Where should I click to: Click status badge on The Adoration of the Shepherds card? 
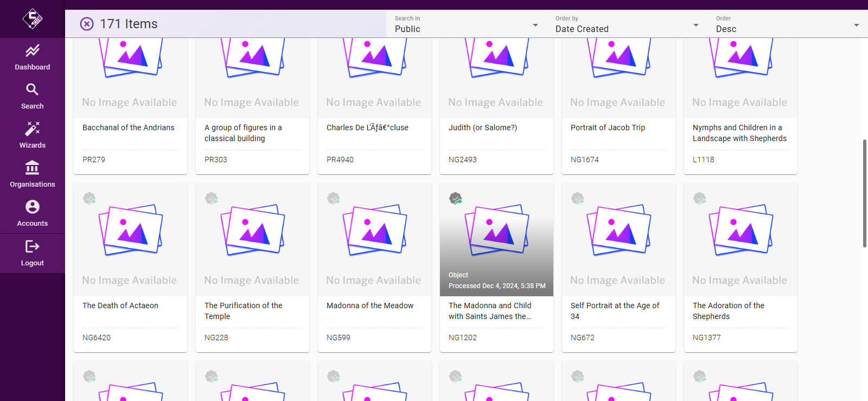click(700, 198)
